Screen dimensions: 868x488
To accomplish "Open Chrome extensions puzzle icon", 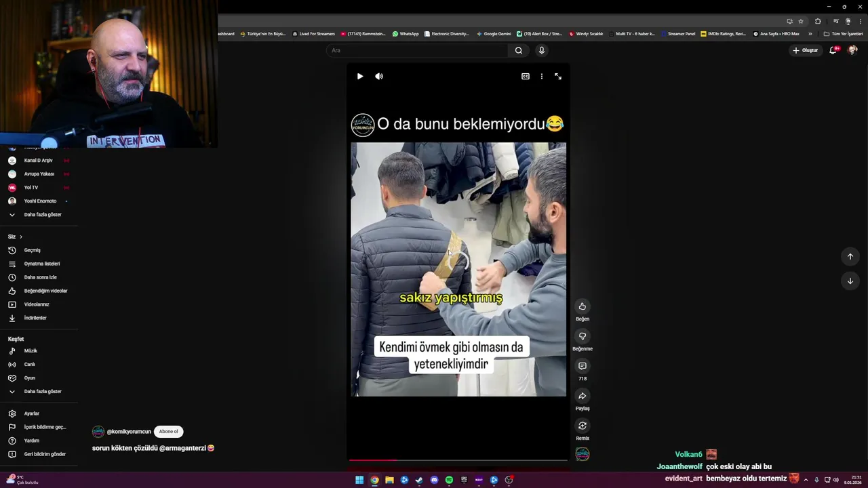I will point(818,21).
